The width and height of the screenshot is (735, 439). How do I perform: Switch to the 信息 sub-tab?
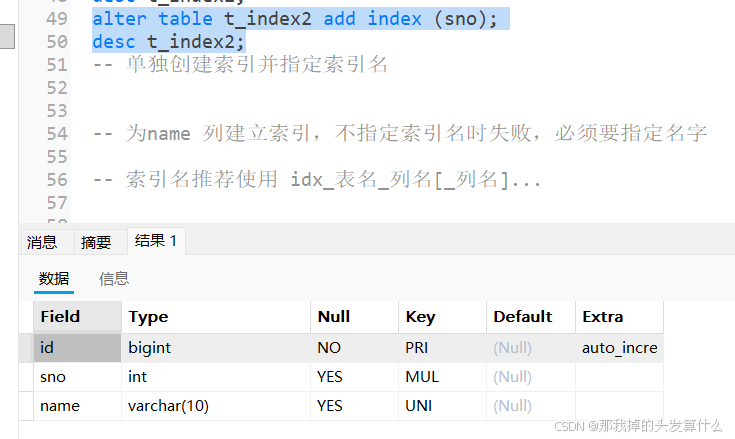(113, 278)
